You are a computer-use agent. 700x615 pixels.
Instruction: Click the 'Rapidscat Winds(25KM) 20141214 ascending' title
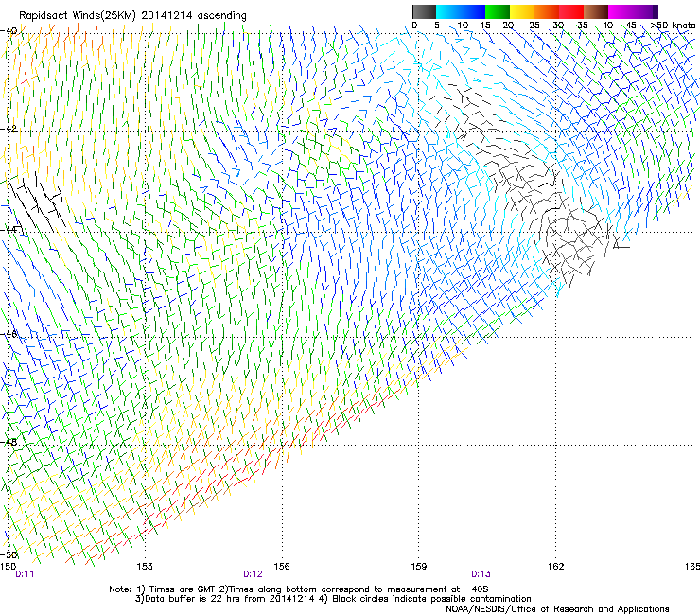coord(132,15)
